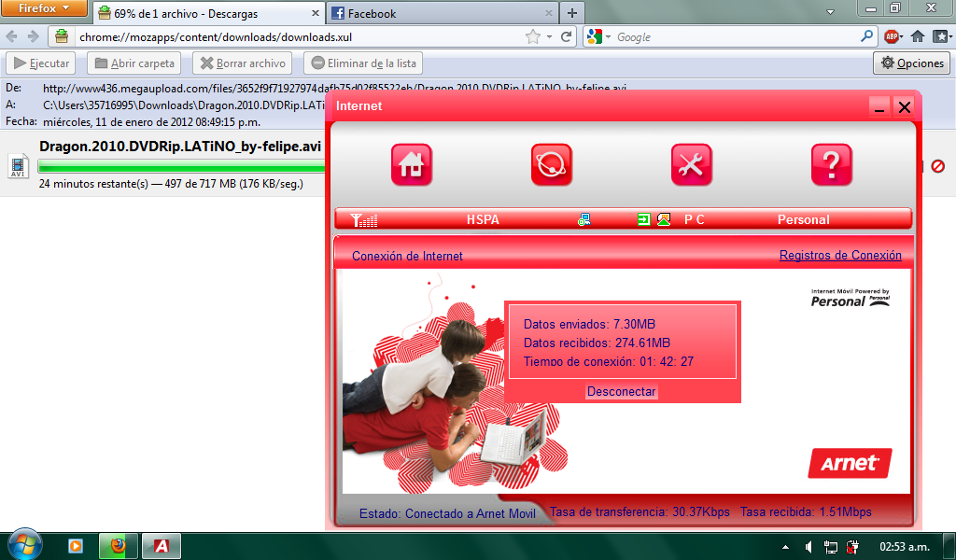
Task: Go forward with the browser forward arrow
Action: coord(34,36)
